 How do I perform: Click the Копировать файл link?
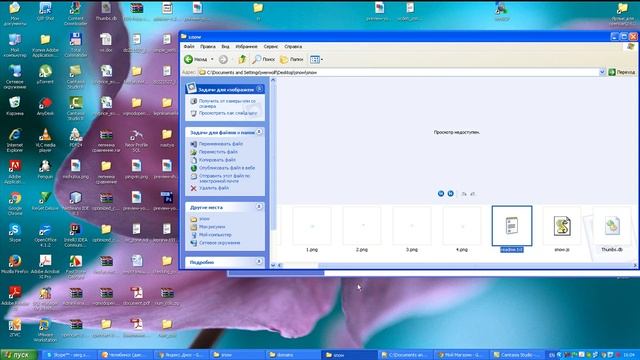point(217,160)
